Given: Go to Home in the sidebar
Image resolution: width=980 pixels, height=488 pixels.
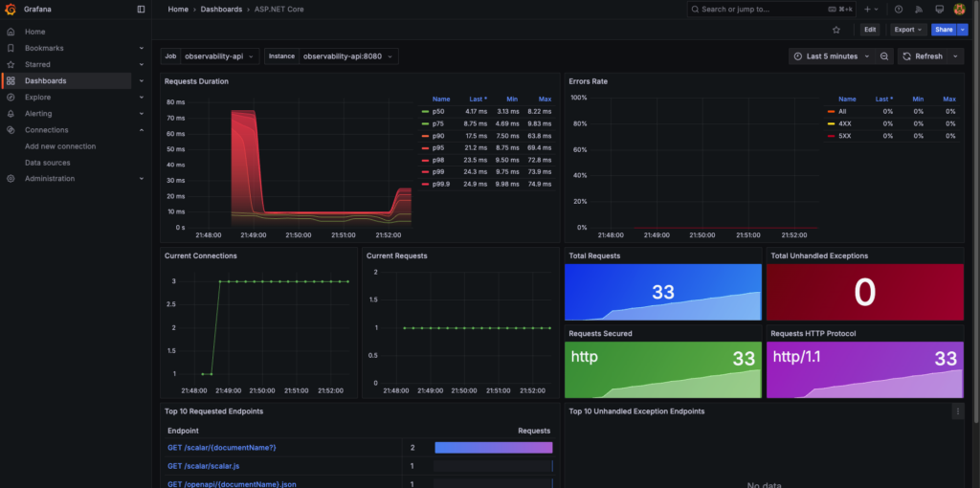Looking at the screenshot, I should coord(35,32).
